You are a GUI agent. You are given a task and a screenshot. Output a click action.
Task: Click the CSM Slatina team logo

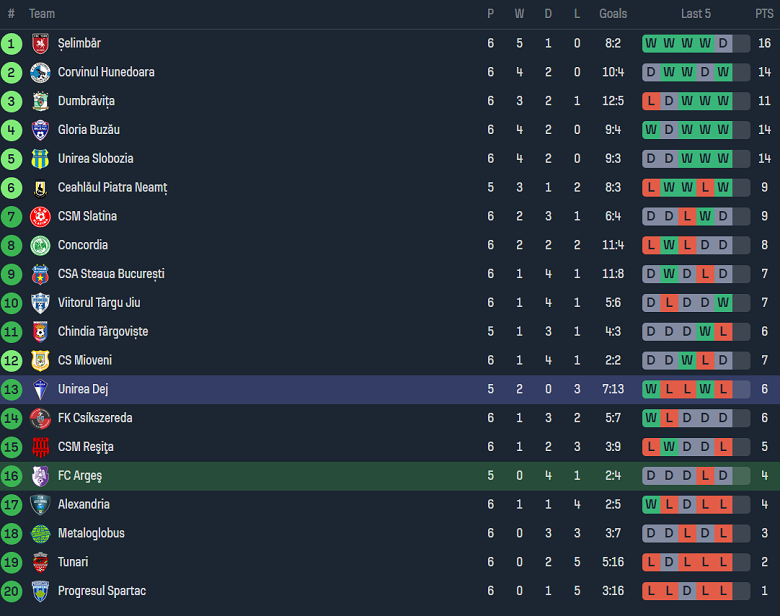point(40,216)
